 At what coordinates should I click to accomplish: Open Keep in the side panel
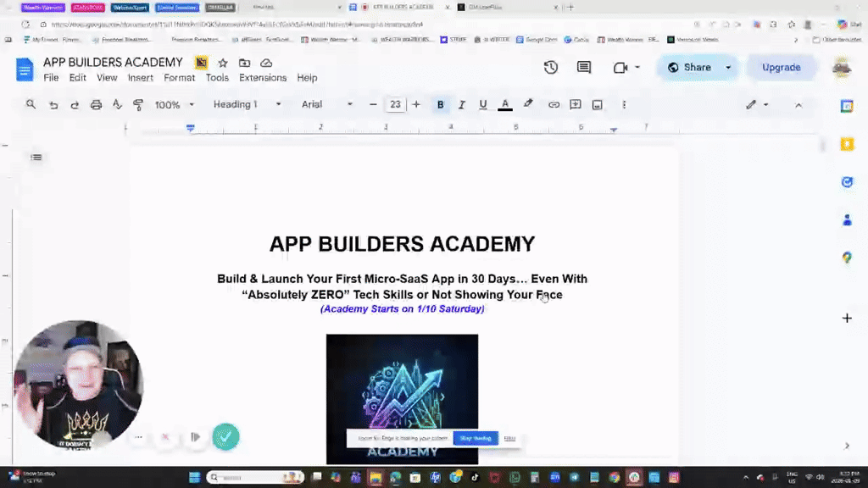pyautogui.click(x=847, y=144)
